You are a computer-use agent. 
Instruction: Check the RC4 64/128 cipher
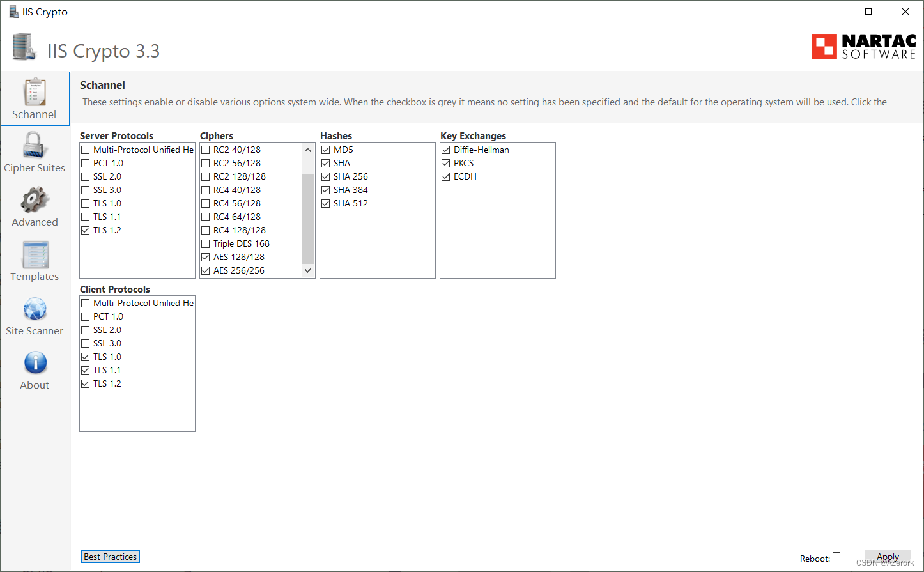pos(206,217)
